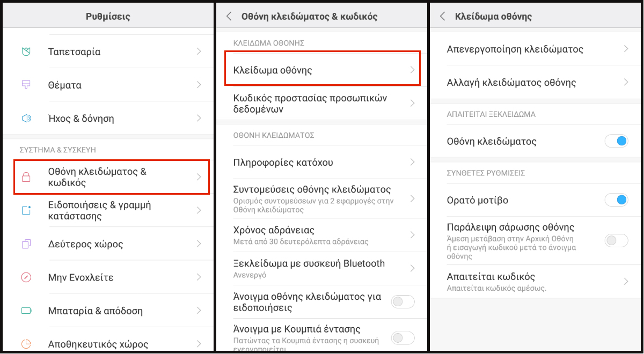The image size is (644, 354).
Task: Expand Χρόνος αδράνειας with its chevron
Action: [412, 235]
